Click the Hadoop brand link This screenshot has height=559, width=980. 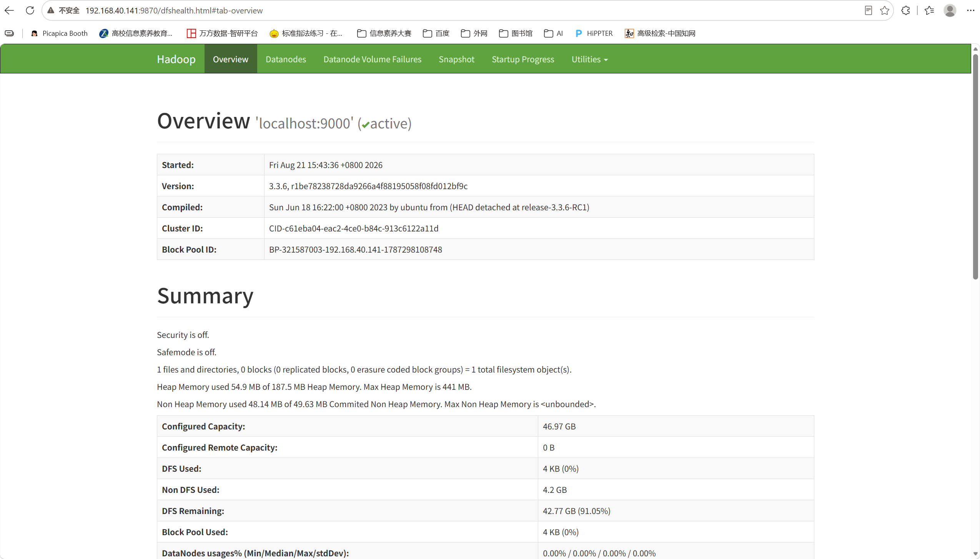(176, 59)
